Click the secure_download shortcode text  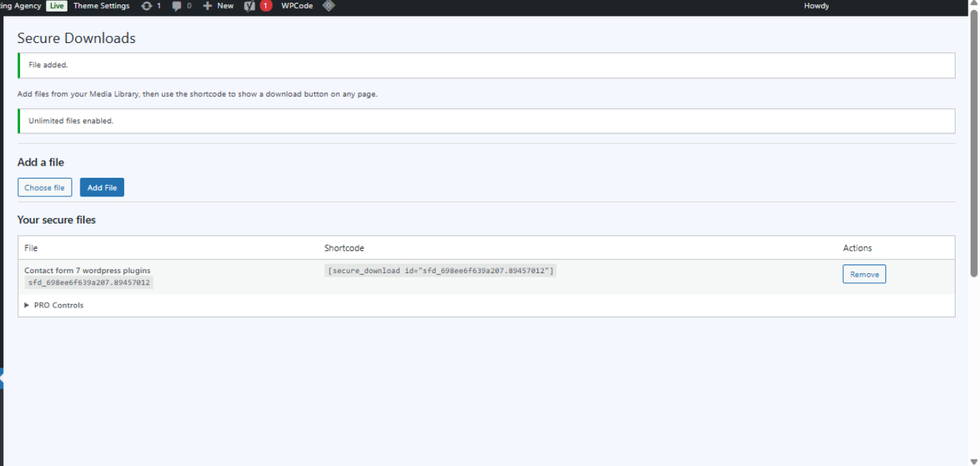click(440, 271)
